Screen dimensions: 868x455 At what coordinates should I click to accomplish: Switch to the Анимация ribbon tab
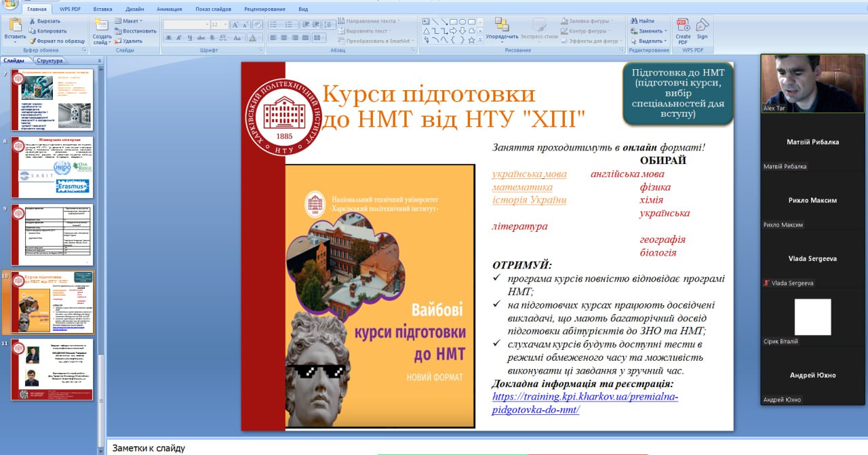169,9
